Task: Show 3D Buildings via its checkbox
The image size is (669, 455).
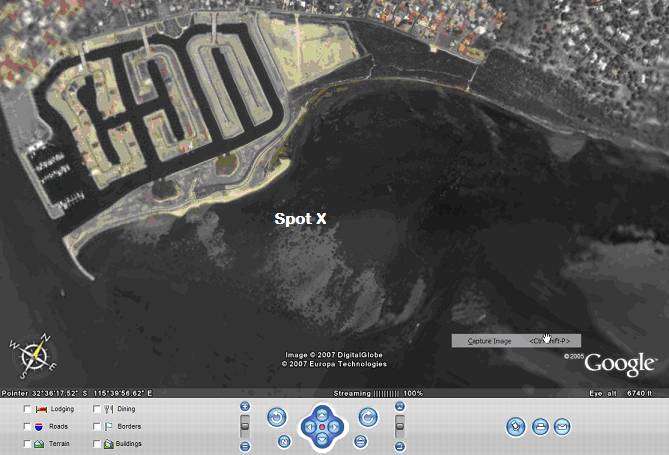Action: (x=96, y=442)
